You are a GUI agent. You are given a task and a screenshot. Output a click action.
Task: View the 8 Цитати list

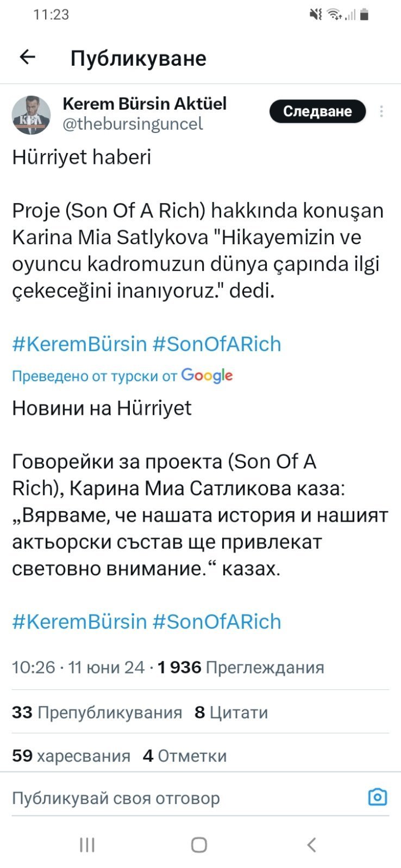pyautogui.click(x=231, y=712)
